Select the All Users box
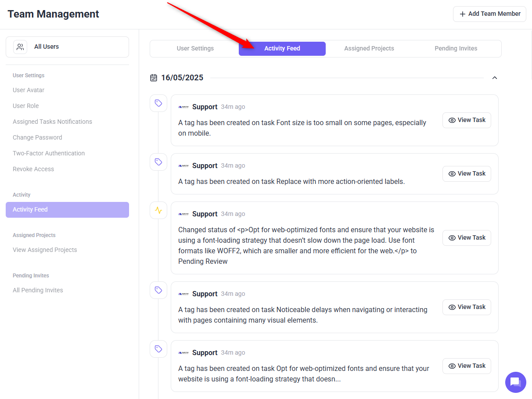The width and height of the screenshot is (532, 399). point(67,47)
